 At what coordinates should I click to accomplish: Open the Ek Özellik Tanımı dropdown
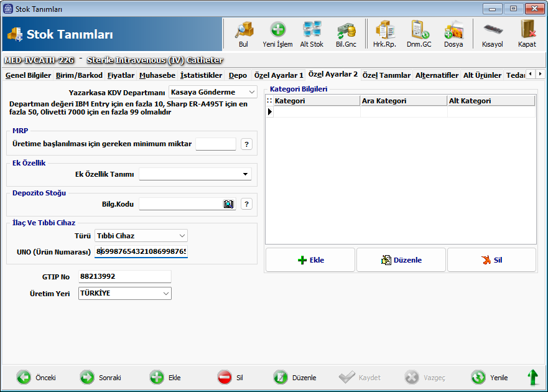coord(245,174)
